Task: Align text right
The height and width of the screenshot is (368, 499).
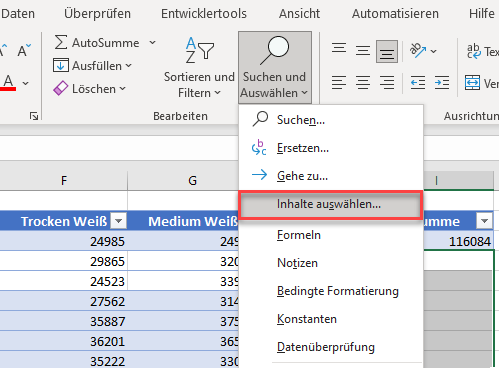Action: pos(387,82)
